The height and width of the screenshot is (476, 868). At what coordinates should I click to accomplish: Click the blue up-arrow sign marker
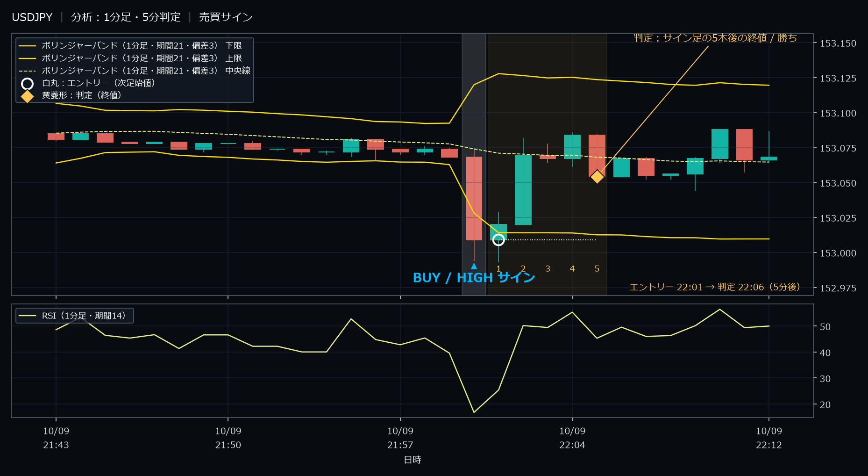[x=474, y=266]
